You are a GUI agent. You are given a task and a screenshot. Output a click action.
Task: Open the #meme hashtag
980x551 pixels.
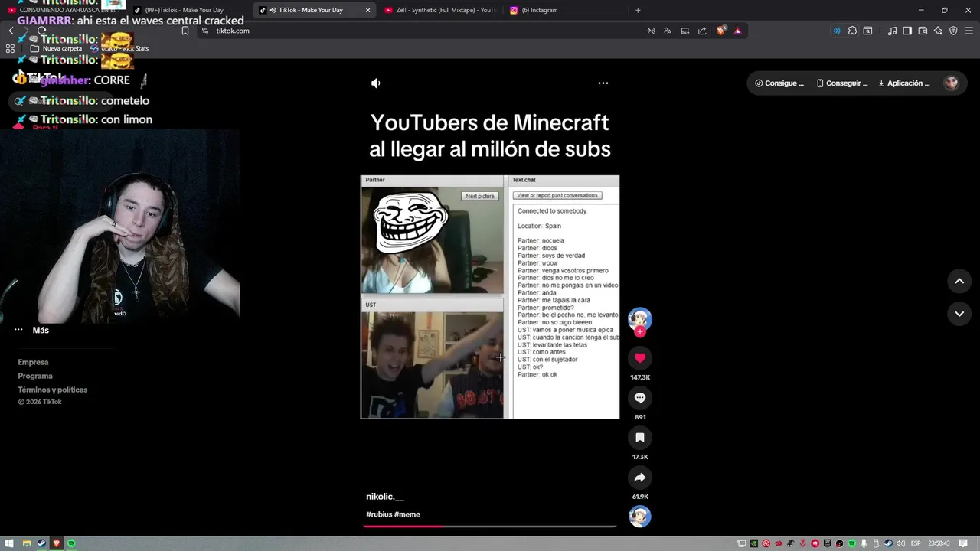[407, 514]
